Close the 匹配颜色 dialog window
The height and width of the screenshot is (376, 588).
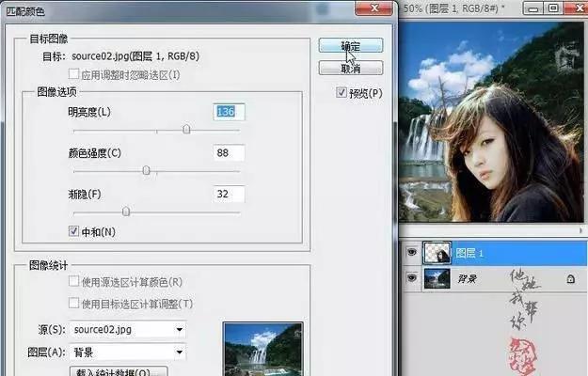(374, 8)
